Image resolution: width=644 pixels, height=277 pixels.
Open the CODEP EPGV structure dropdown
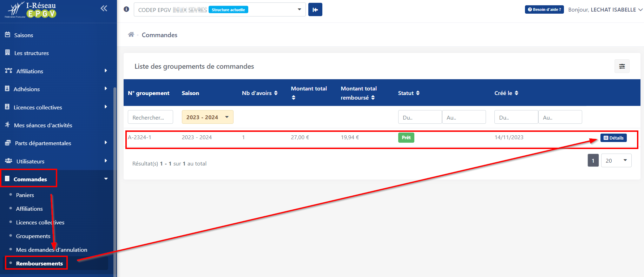[219, 9]
